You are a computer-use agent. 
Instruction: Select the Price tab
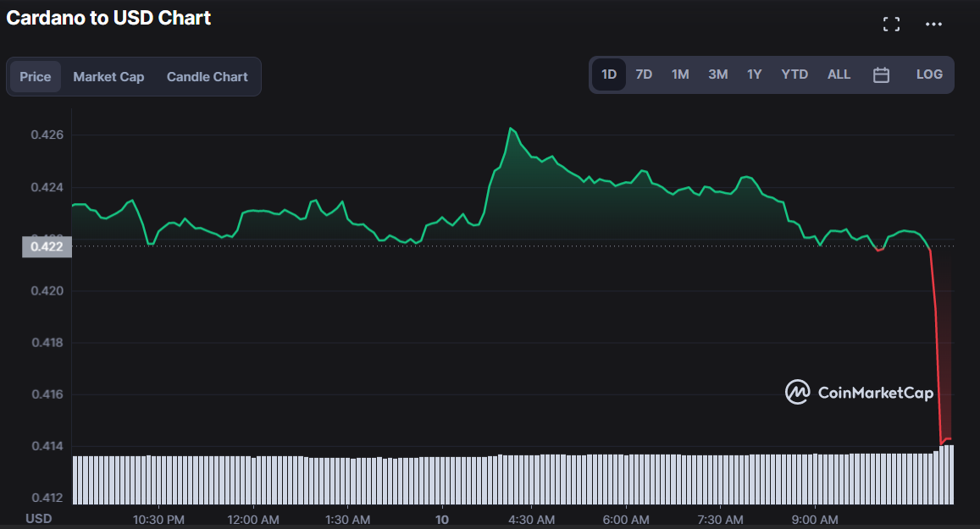[x=35, y=76]
